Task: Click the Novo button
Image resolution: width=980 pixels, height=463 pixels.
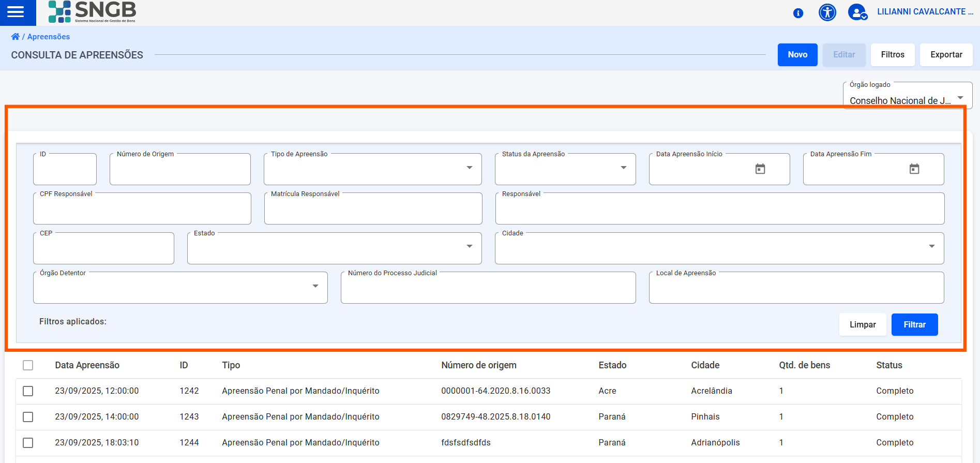Action: click(797, 55)
